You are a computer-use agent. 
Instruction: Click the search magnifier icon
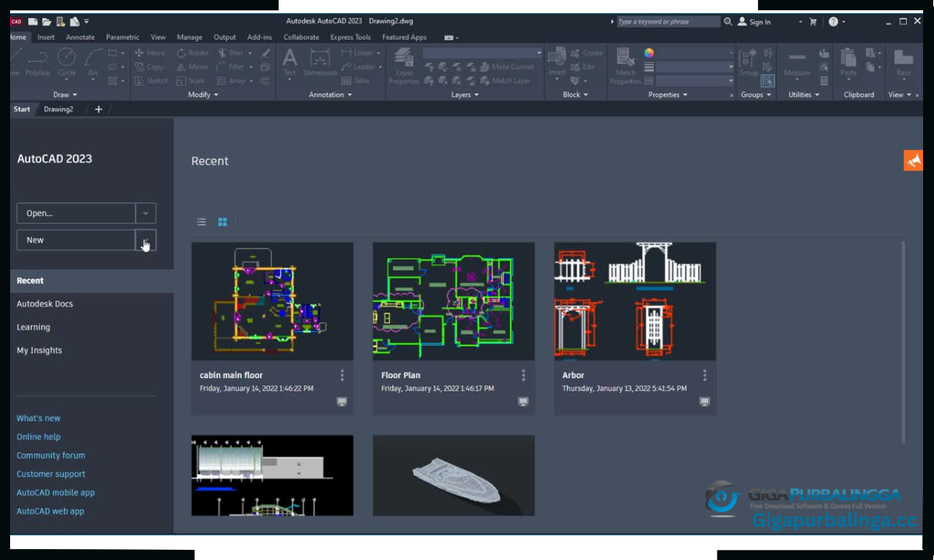(728, 22)
